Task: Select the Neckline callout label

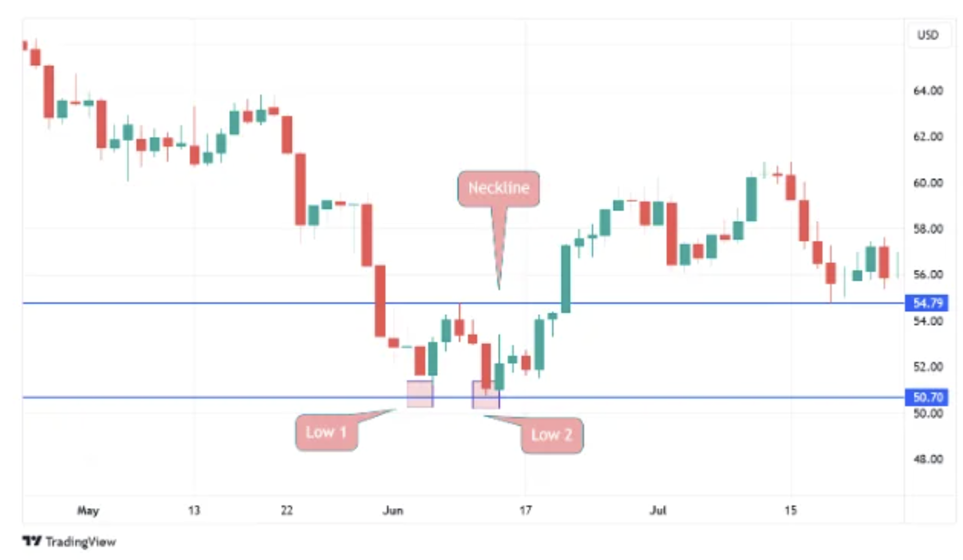Action: click(498, 188)
